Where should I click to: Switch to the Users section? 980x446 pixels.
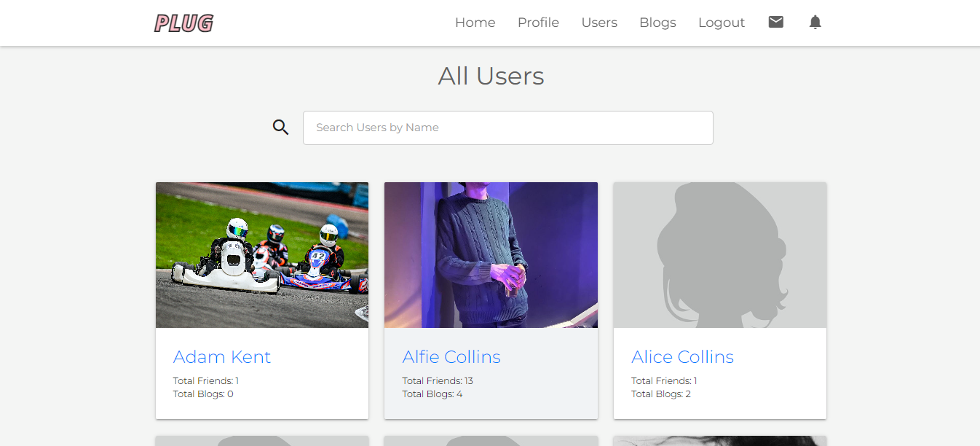tap(599, 23)
